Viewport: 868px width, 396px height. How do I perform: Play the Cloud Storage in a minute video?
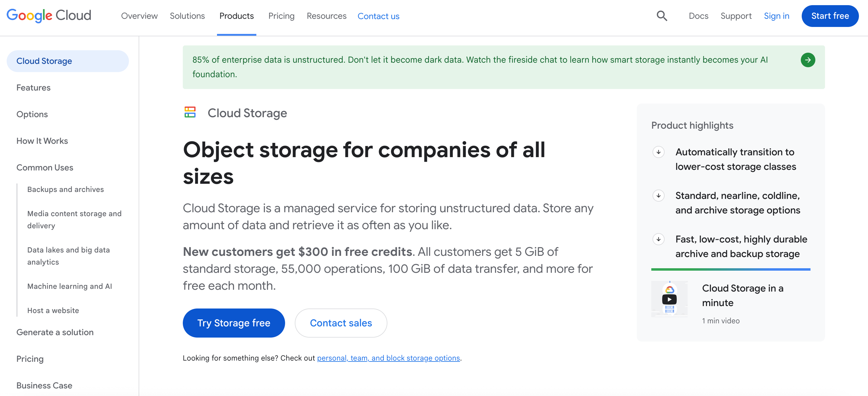[669, 299]
